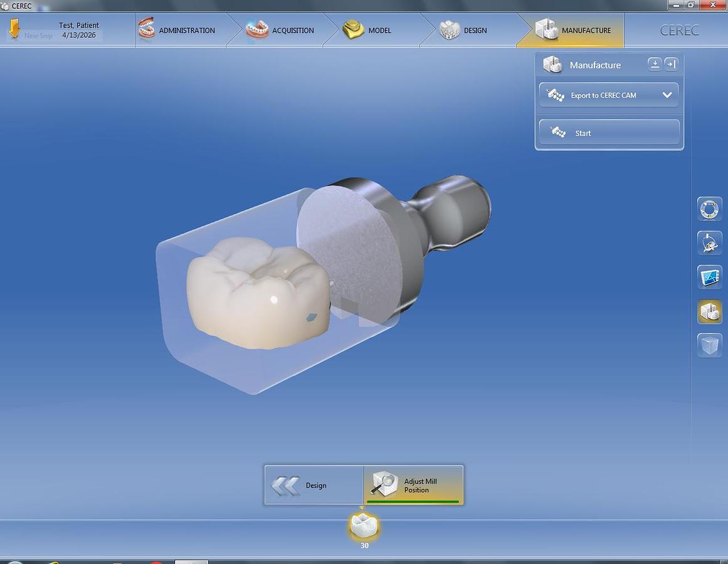Click the Manufacture panel header icon
Viewport: 728px width, 564px height.
(552, 64)
